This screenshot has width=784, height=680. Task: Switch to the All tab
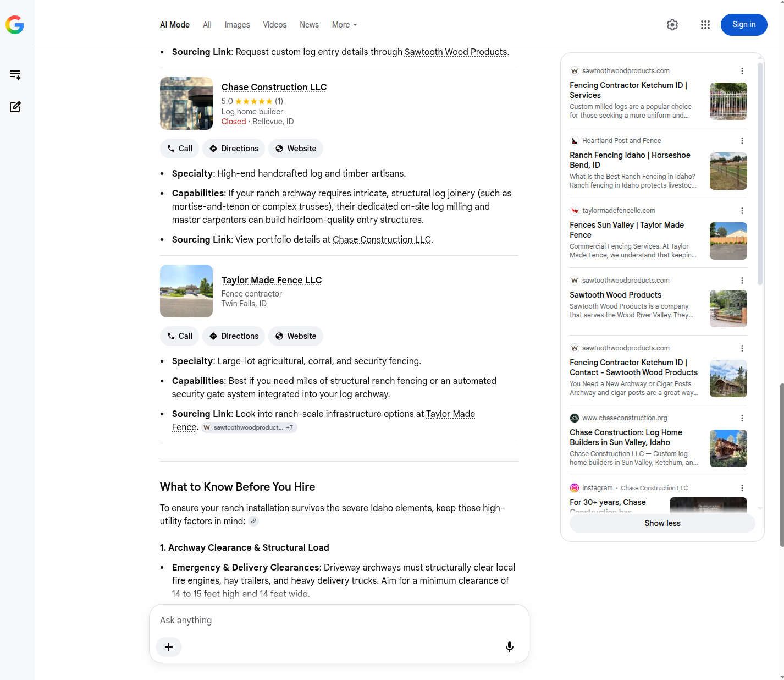pos(207,25)
